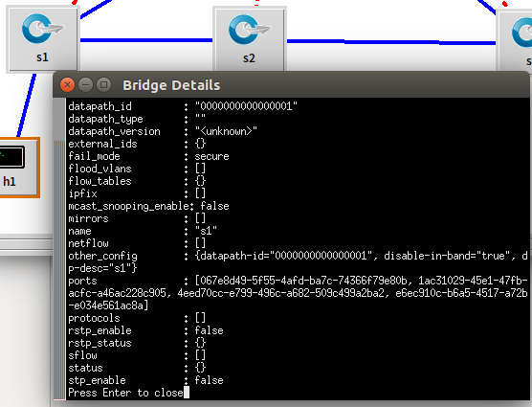Image resolution: width=532 pixels, height=407 pixels.
Task: Click the terminal's left scrollbar thumb
Action: pyautogui.click(x=59, y=270)
